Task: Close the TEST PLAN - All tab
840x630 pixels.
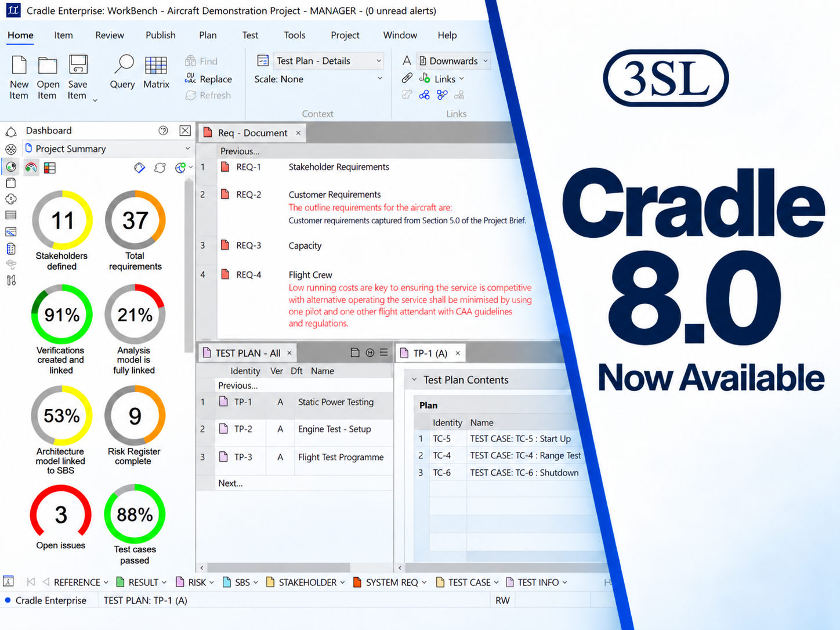Action: 289,353
